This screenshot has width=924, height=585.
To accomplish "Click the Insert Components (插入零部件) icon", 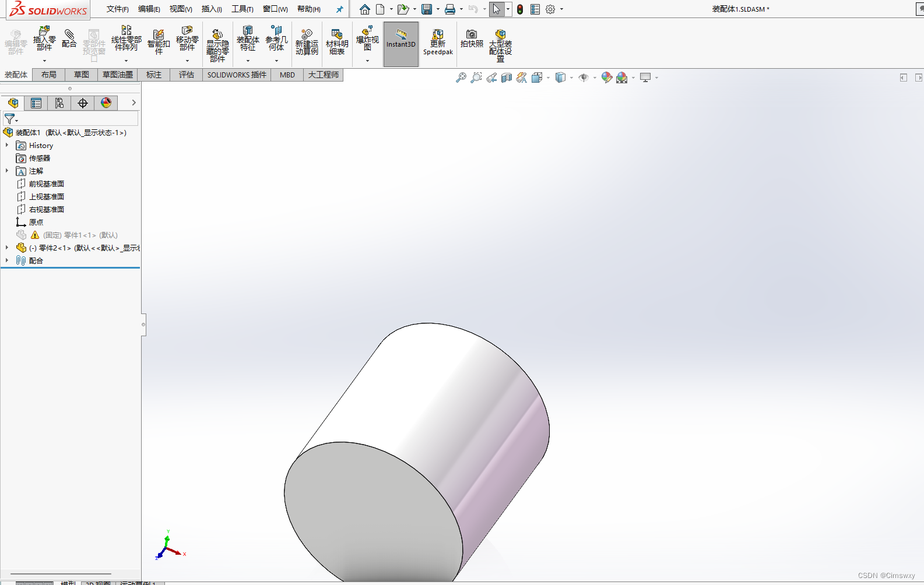I will point(44,39).
